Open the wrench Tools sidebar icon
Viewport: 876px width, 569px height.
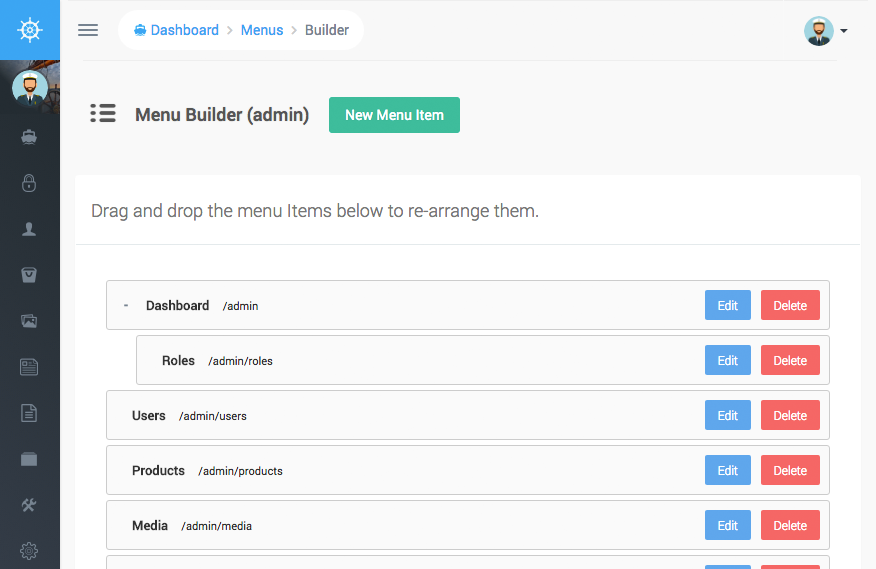29,505
